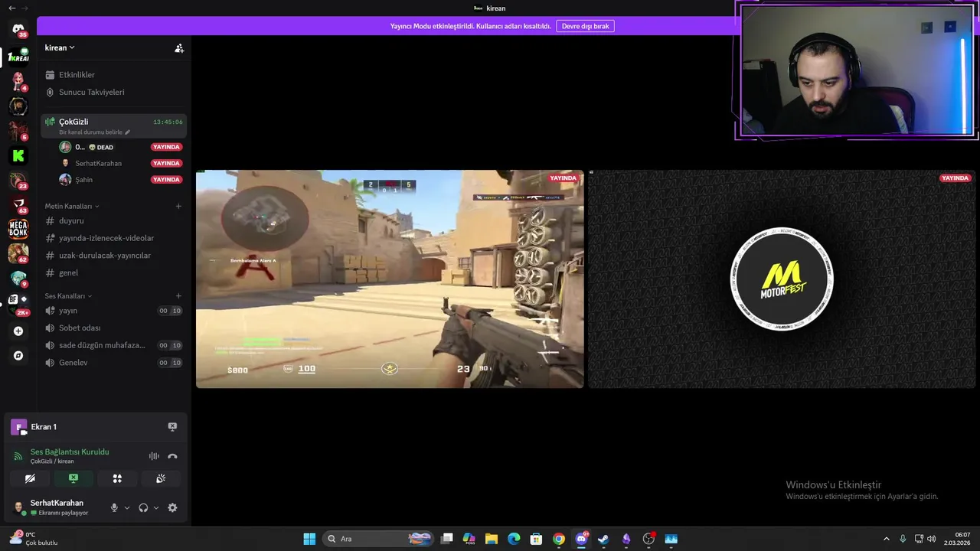
Task: Open output device arrow next to headphones
Action: pos(156,507)
